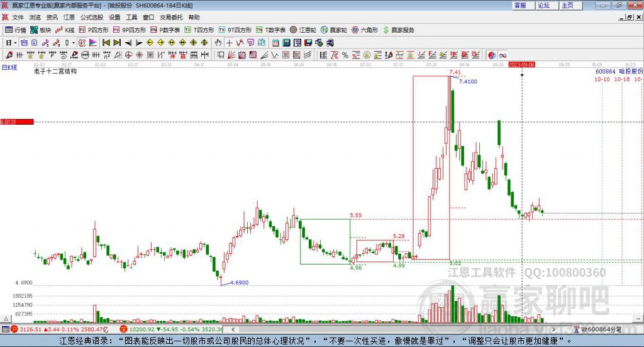644x347 pixels.
Task: Expand the candlestick style dropdown arrow
Action: [x=73, y=43]
